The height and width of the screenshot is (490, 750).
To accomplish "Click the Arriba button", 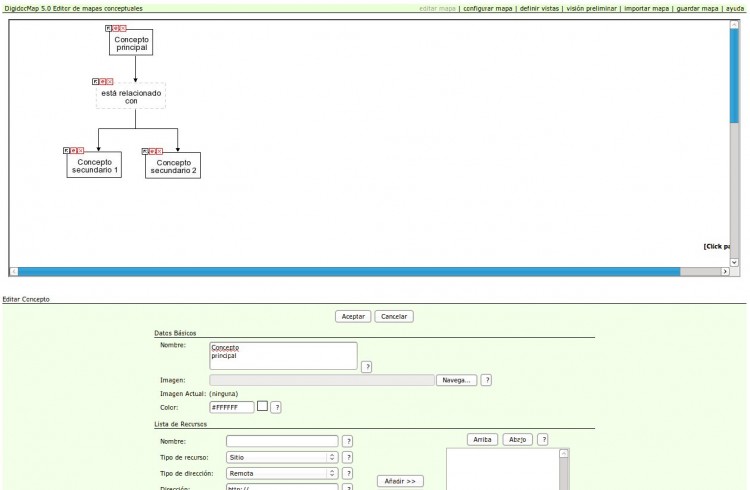I will [482, 439].
